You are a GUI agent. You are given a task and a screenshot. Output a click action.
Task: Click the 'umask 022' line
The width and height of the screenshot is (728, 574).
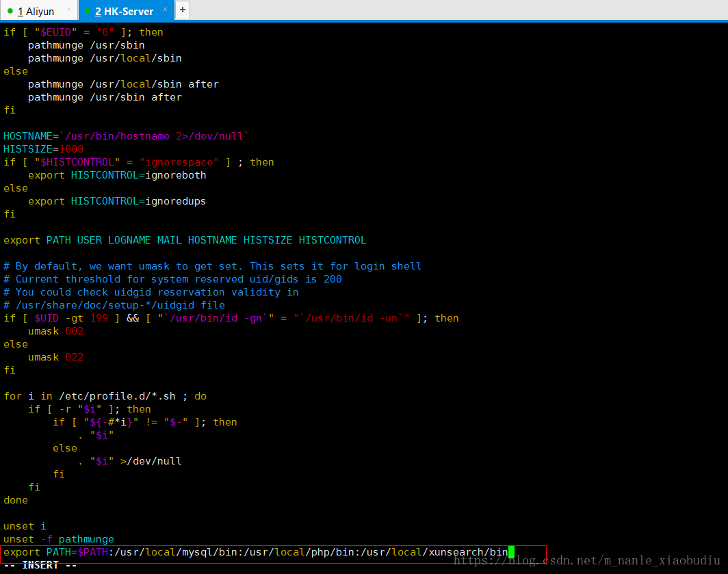(55, 357)
